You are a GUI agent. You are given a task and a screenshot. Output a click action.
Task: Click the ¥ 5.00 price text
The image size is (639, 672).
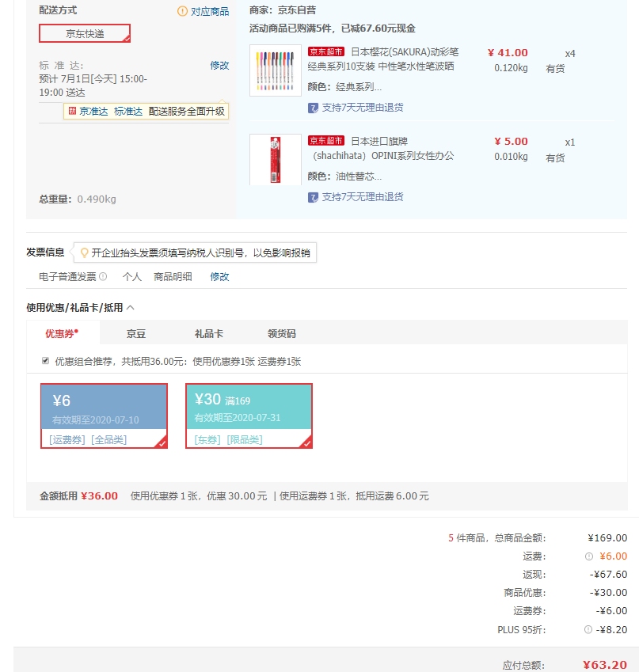(x=512, y=142)
